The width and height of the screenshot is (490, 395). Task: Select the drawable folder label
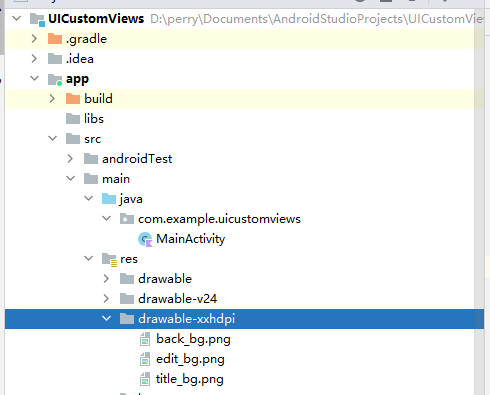pos(165,279)
